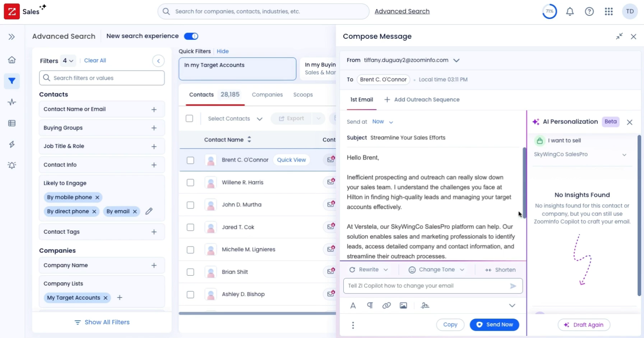
Task: Click Clear All filters
Action: coord(95,61)
